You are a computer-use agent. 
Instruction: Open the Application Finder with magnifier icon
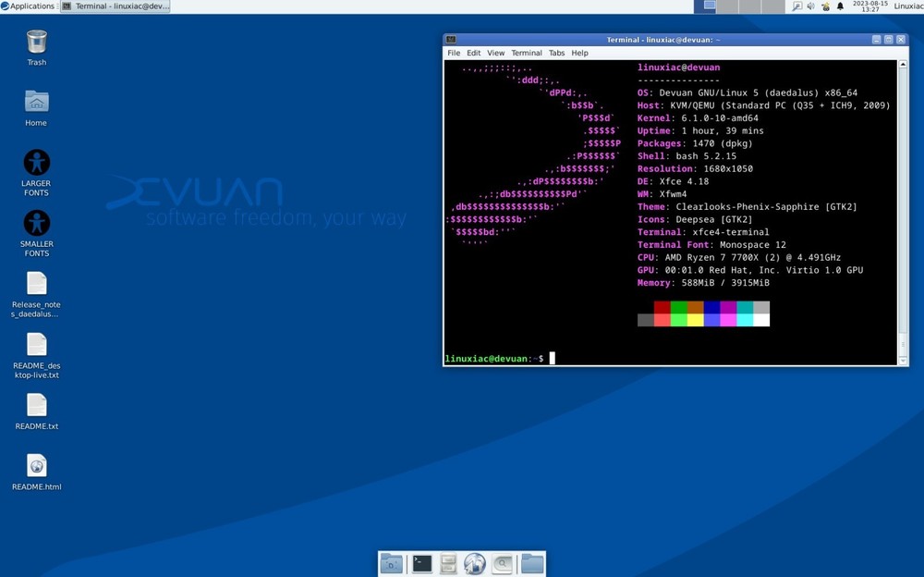503,563
